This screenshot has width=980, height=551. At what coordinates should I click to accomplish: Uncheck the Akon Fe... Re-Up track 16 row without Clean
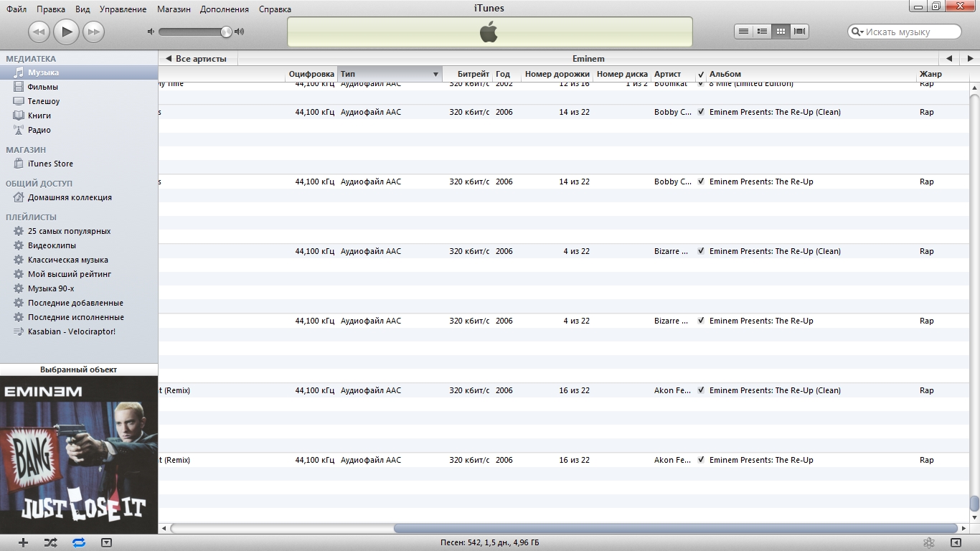point(701,460)
